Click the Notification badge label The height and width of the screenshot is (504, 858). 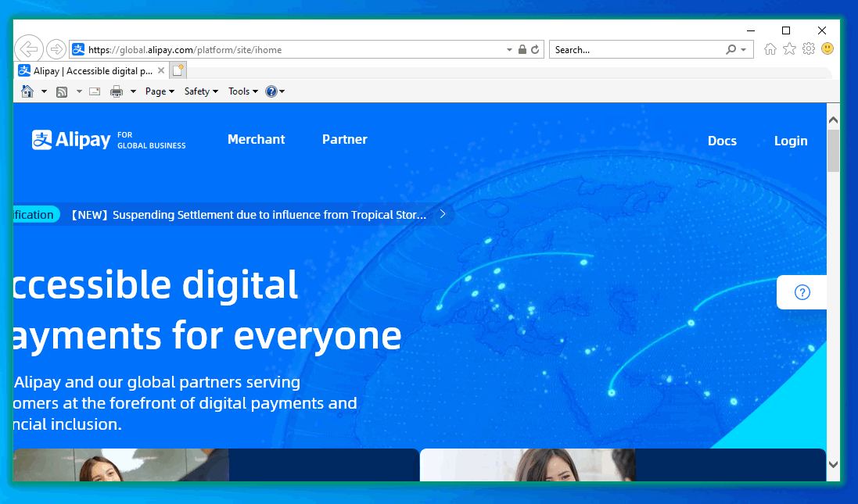(x=36, y=215)
